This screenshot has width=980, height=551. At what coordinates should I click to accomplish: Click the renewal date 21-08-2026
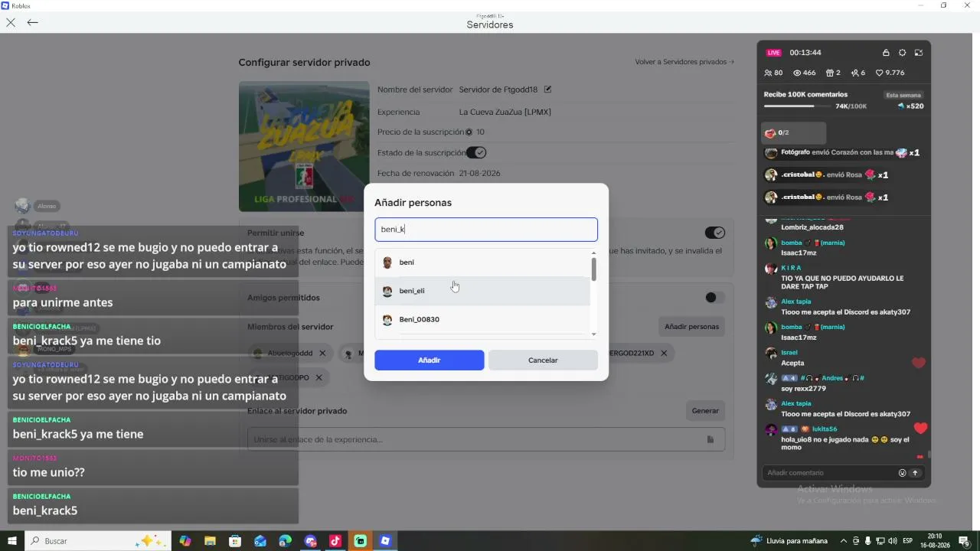click(x=480, y=174)
